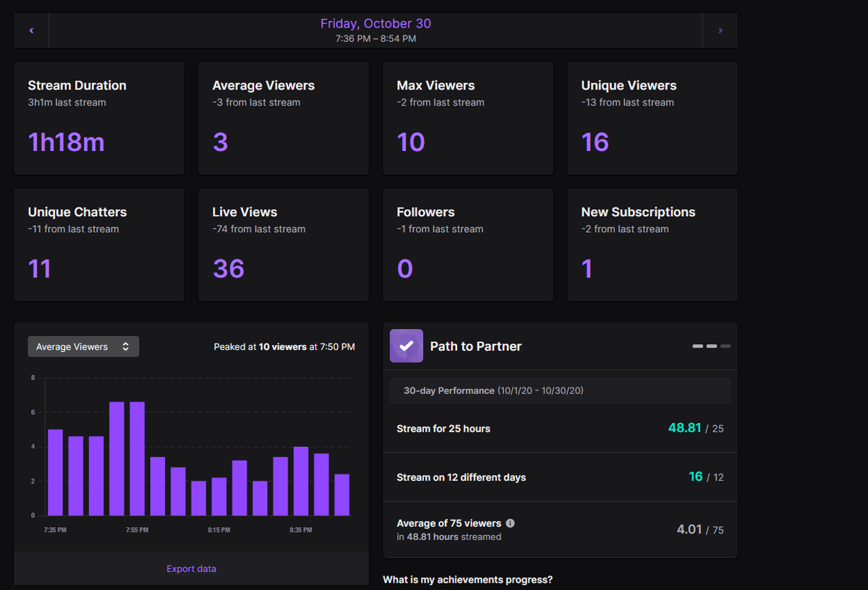The image size is (868, 590).
Task: Open the Live Views stat card
Action: point(284,245)
